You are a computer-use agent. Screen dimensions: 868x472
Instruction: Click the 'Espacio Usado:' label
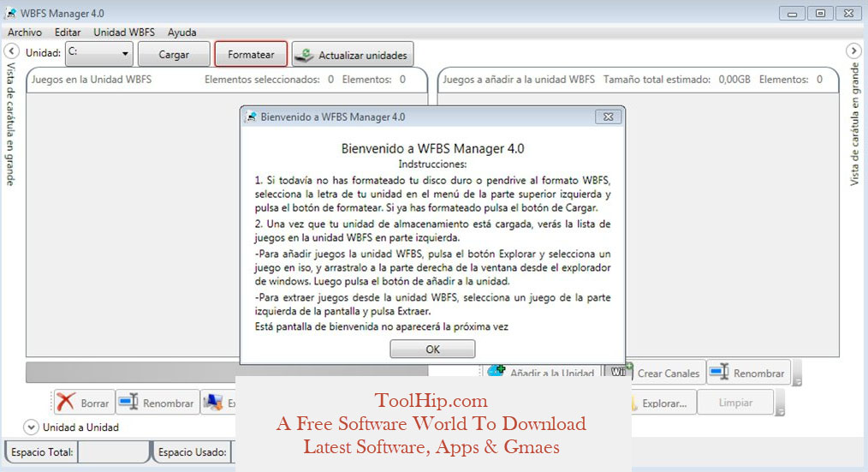192,452
